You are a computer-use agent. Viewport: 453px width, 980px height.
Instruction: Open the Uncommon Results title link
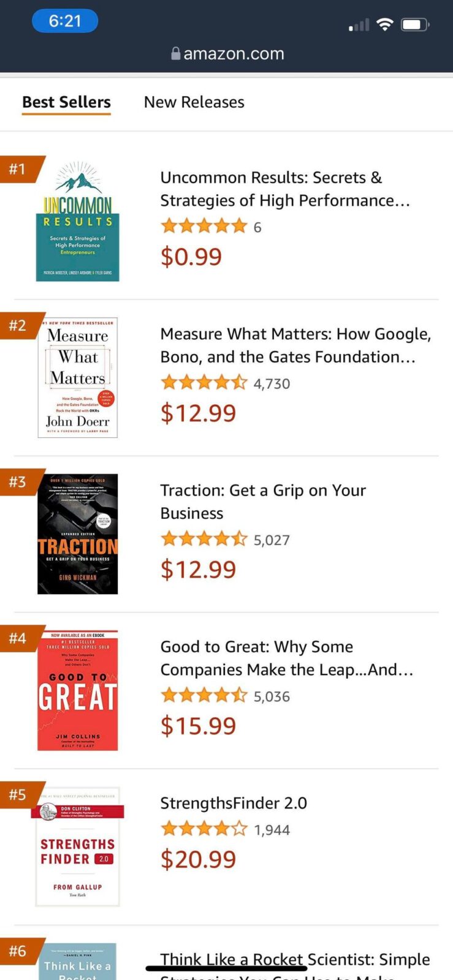285,189
